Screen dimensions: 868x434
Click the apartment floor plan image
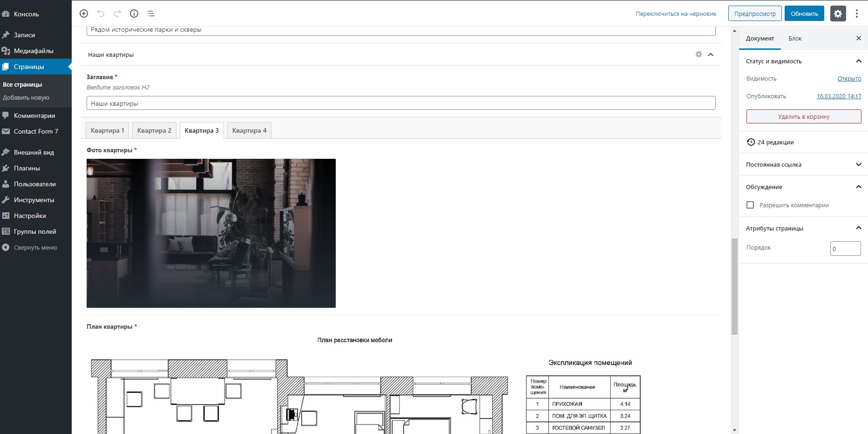tap(363, 385)
